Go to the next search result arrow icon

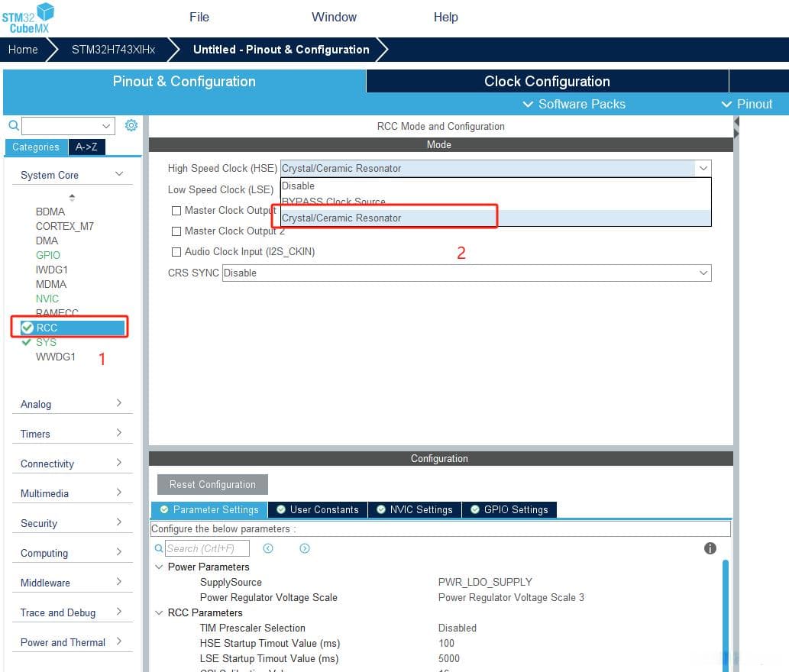click(x=305, y=548)
